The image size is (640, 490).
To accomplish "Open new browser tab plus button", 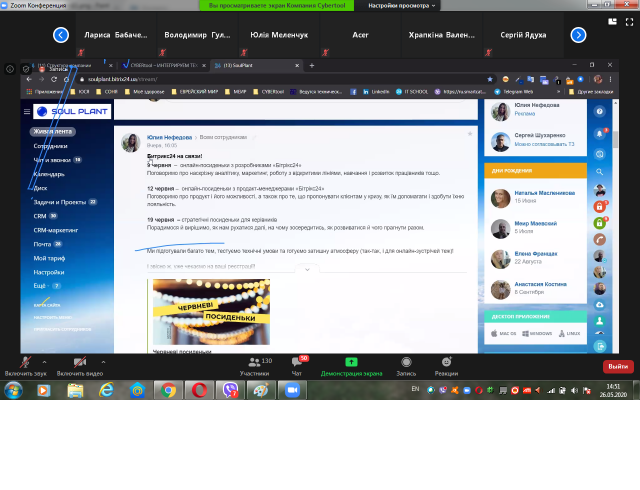I will [312, 65].
